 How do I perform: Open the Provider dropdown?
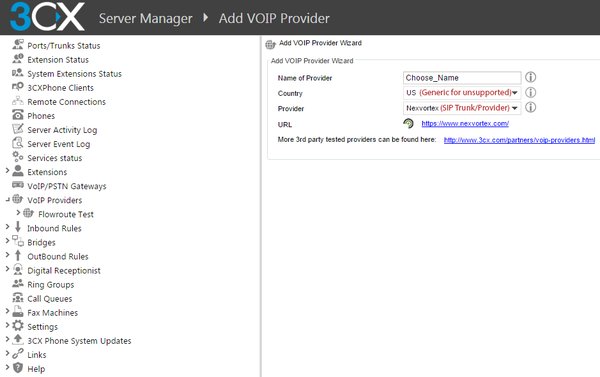click(x=462, y=108)
